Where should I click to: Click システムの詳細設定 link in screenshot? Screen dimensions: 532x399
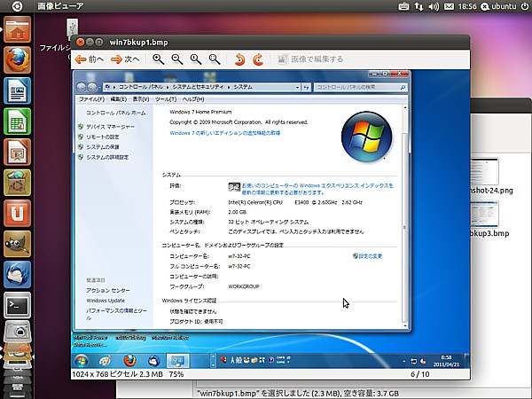click(x=107, y=157)
